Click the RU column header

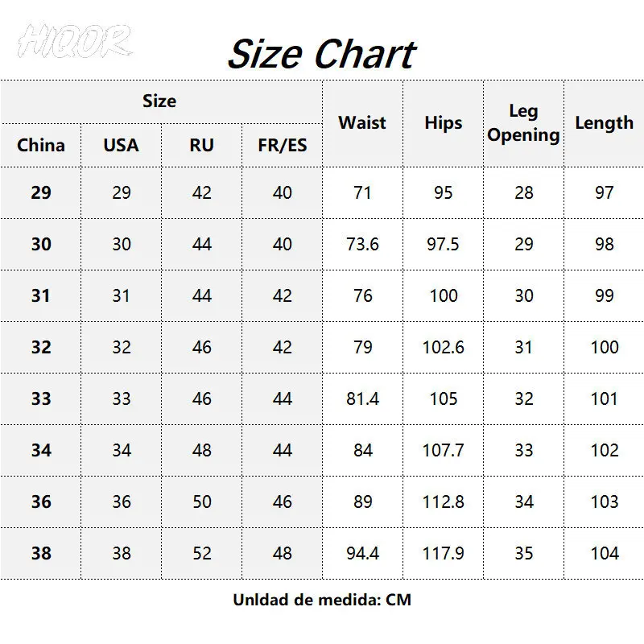tap(201, 146)
